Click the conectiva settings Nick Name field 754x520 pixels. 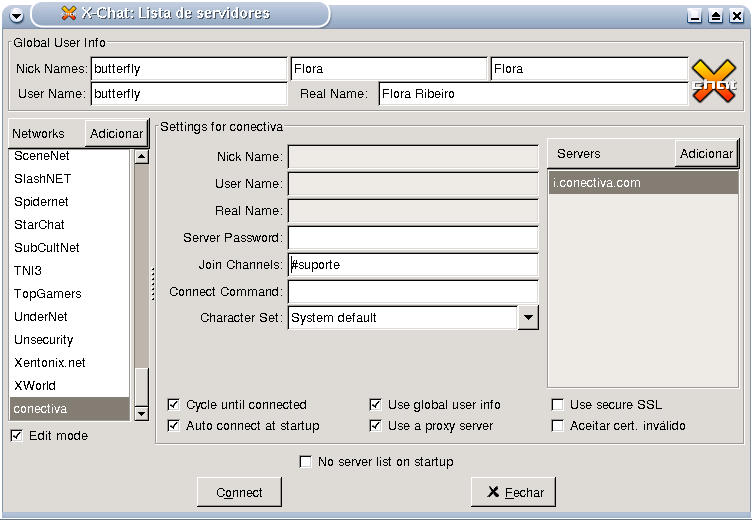click(x=413, y=157)
